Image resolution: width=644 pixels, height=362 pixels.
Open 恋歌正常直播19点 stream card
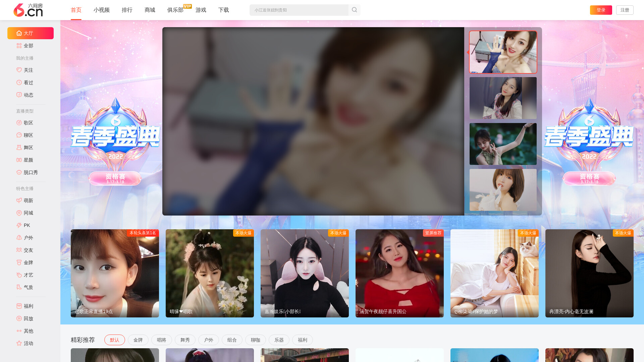pos(115,273)
